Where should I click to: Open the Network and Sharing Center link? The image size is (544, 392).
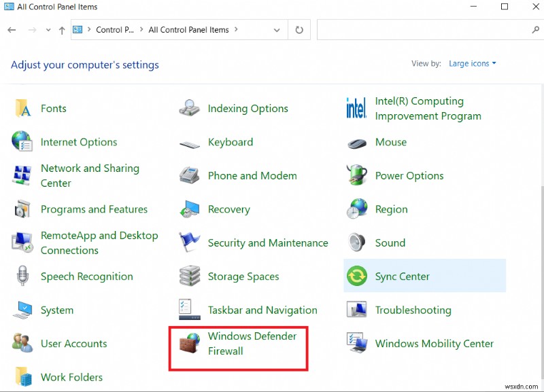click(90, 175)
